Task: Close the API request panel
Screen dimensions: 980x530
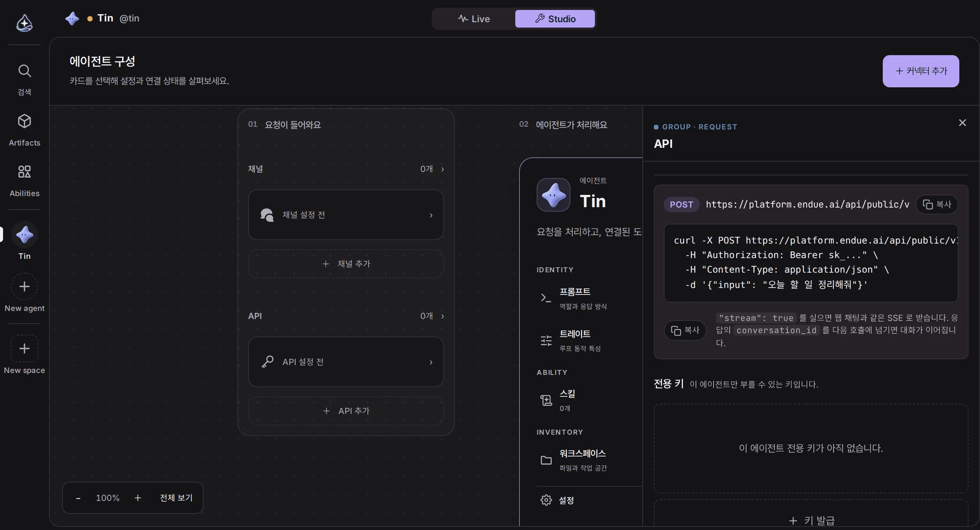Action: (x=962, y=123)
